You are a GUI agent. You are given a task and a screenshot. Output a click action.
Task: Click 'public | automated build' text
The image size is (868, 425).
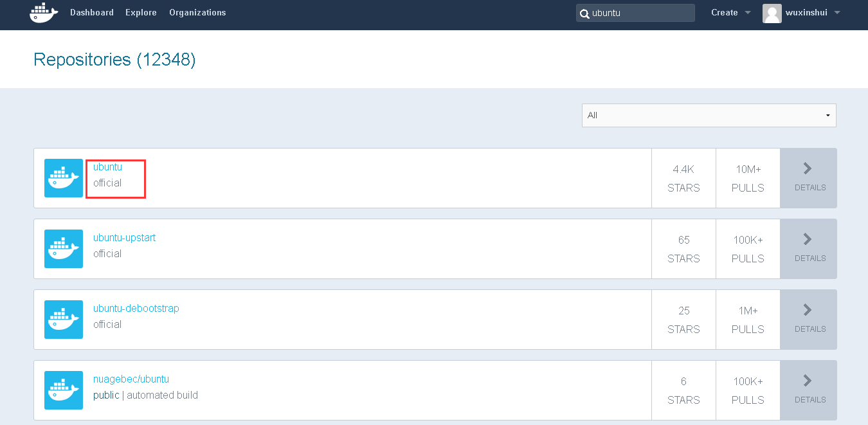click(x=145, y=395)
